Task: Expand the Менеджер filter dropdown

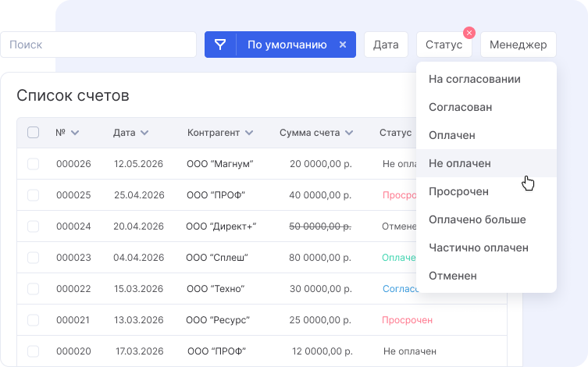Action: (x=518, y=45)
